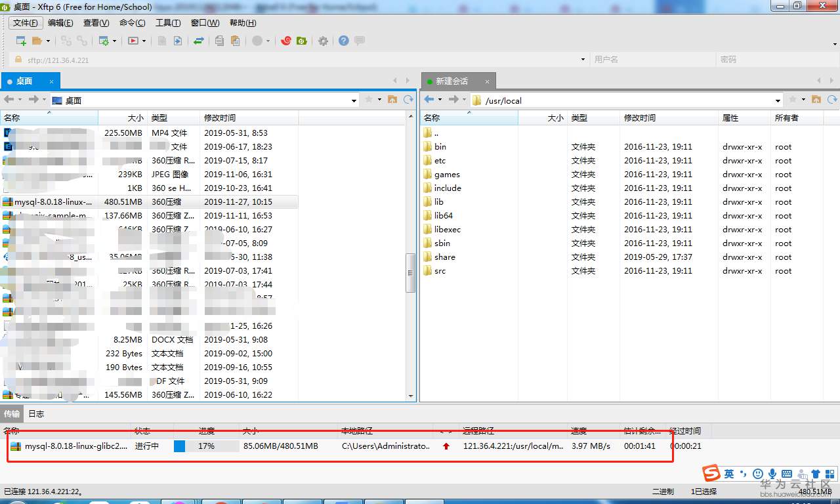Open the 查看(V) menu
This screenshot has height=504, width=840.
(96, 23)
